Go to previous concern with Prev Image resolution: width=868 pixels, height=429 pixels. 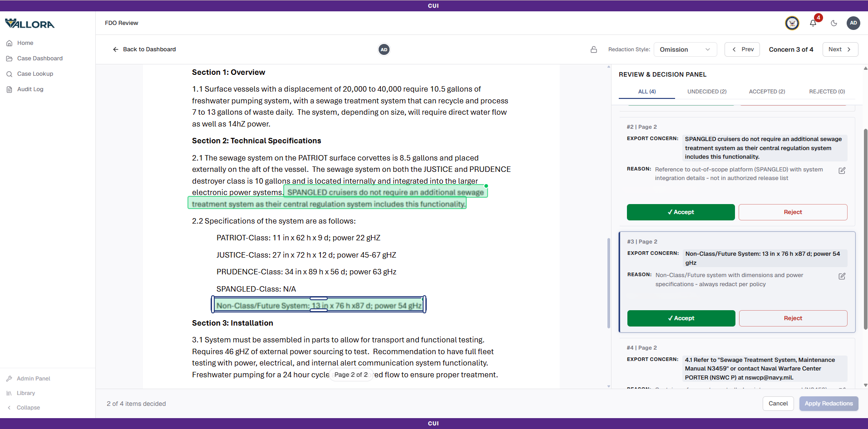point(743,49)
